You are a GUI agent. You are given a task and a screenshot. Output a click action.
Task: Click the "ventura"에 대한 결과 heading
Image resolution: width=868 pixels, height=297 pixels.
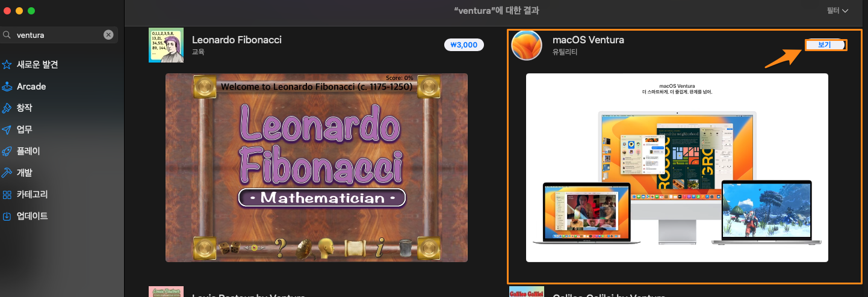pyautogui.click(x=497, y=11)
